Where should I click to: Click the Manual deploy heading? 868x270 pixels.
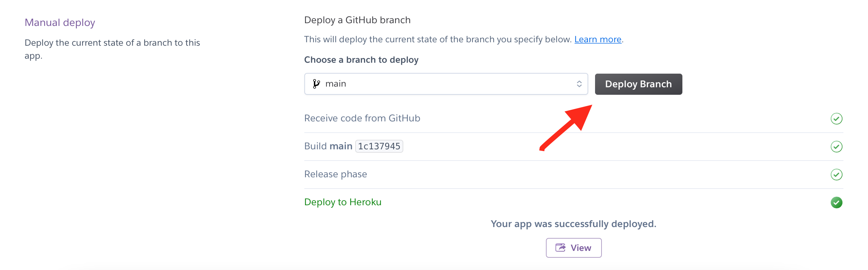click(60, 22)
